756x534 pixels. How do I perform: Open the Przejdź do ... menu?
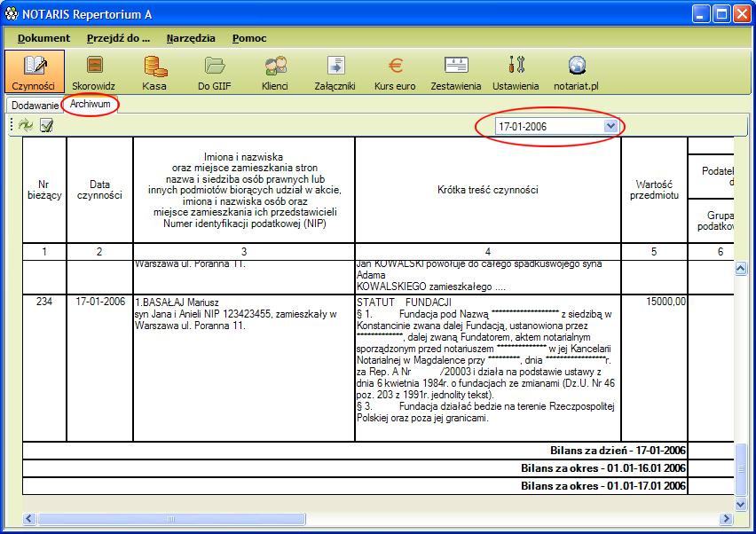pyautogui.click(x=118, y=38)
